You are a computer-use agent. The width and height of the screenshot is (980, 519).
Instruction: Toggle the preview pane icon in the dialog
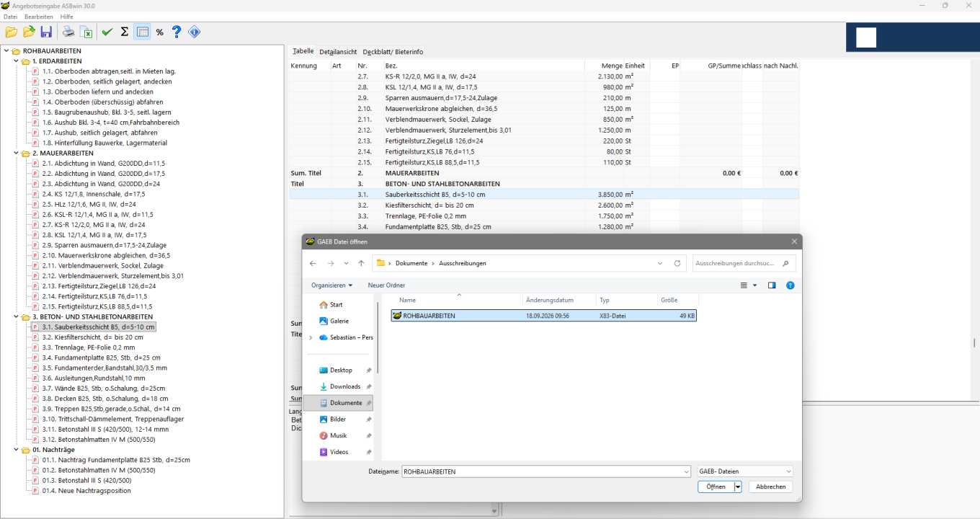tap(772, 285)
